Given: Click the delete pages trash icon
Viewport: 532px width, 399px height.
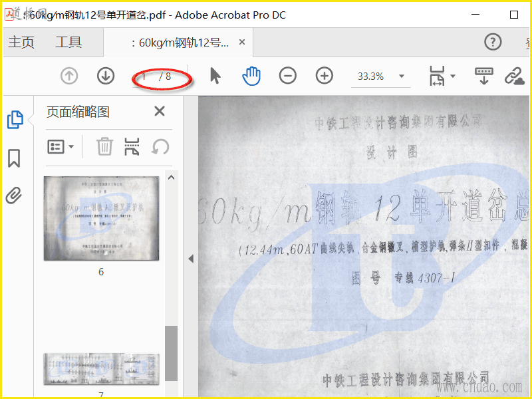Looking at the screenshot, I should 104,146.
